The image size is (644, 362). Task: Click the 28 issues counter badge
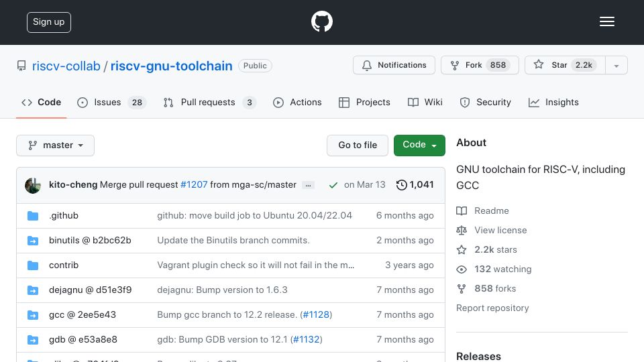pyautogui.click(x=137, y=103)
